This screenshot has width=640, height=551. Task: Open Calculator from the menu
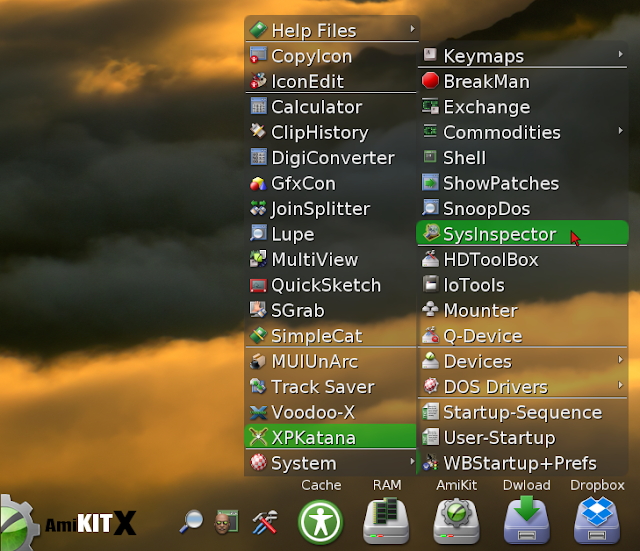click(330, 106)
